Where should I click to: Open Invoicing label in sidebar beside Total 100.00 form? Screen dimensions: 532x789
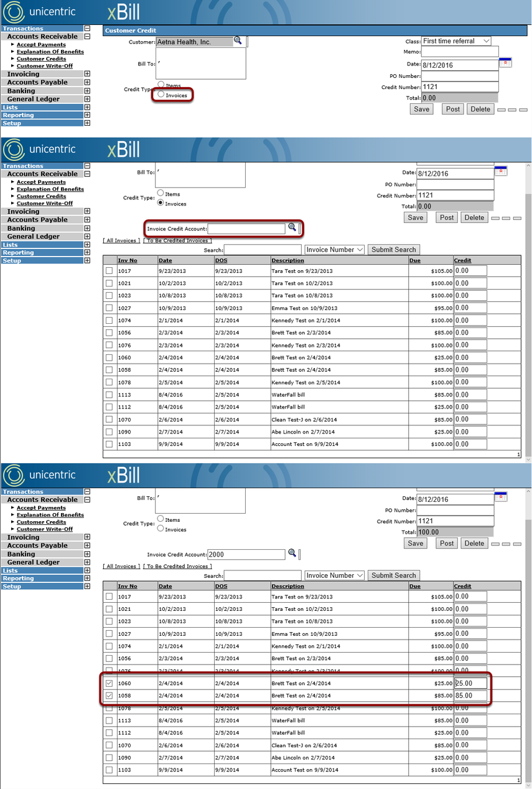[23, 537]
